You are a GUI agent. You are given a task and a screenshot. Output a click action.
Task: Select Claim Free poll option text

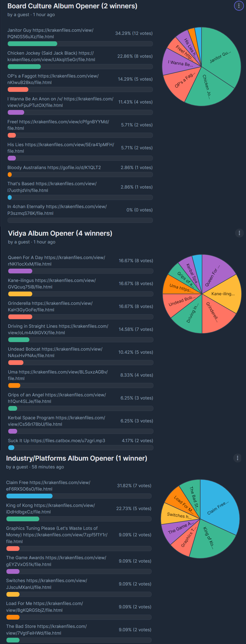tap(48, 486)
